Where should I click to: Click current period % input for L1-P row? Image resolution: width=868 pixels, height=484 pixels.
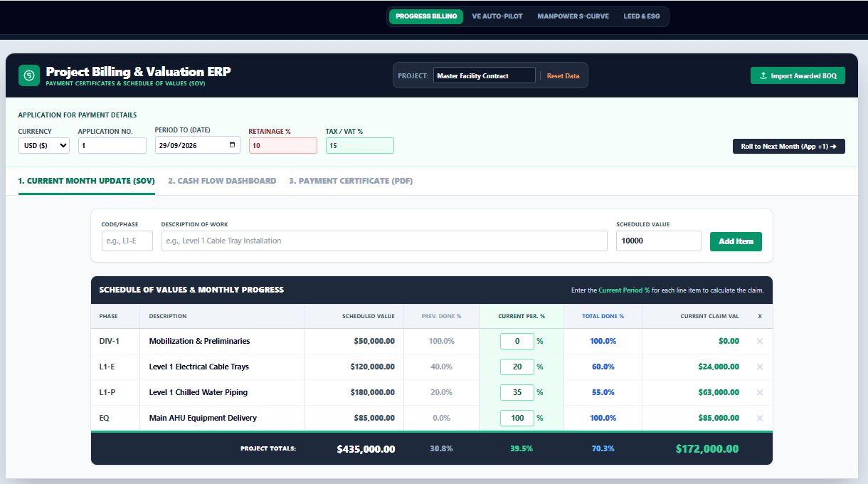coord(517,392)
